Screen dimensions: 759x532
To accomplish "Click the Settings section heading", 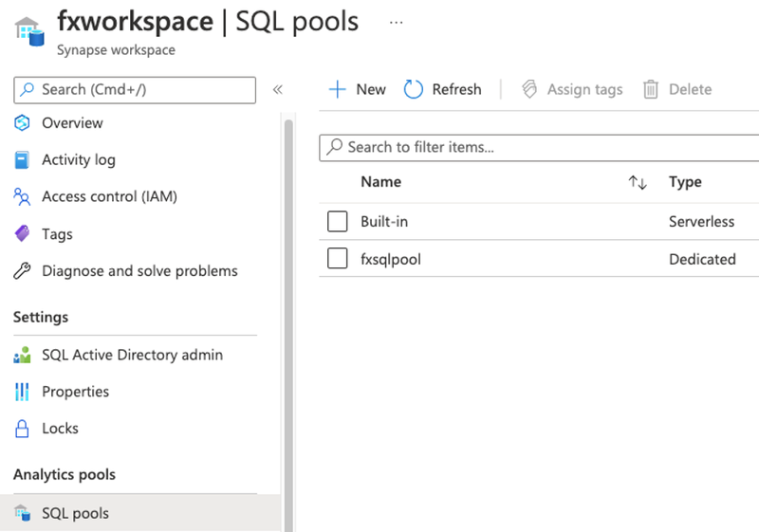I will (41, 318).
